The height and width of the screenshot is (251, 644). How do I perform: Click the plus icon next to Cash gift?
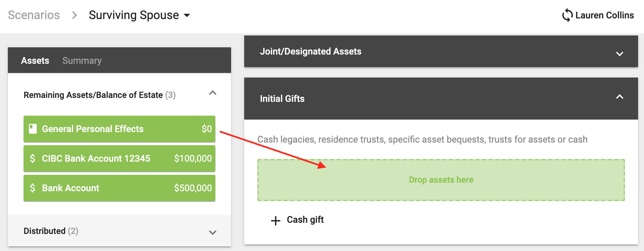tap(276, 220)
